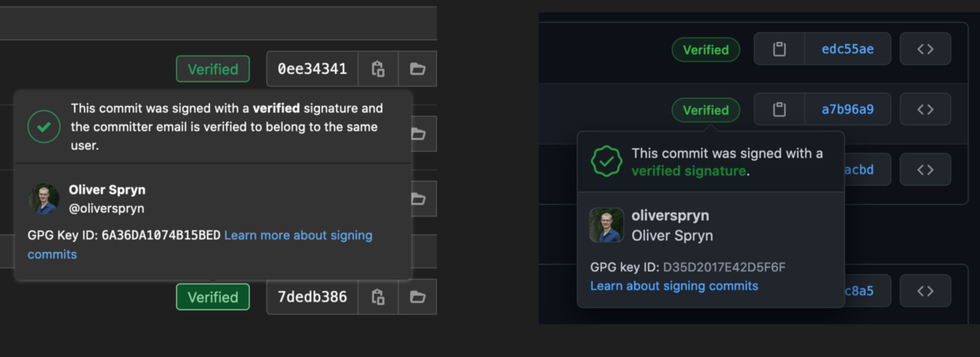Browse files at commit 7dedb386
Screen dimensions: 980x357
[x=418, y=297]
